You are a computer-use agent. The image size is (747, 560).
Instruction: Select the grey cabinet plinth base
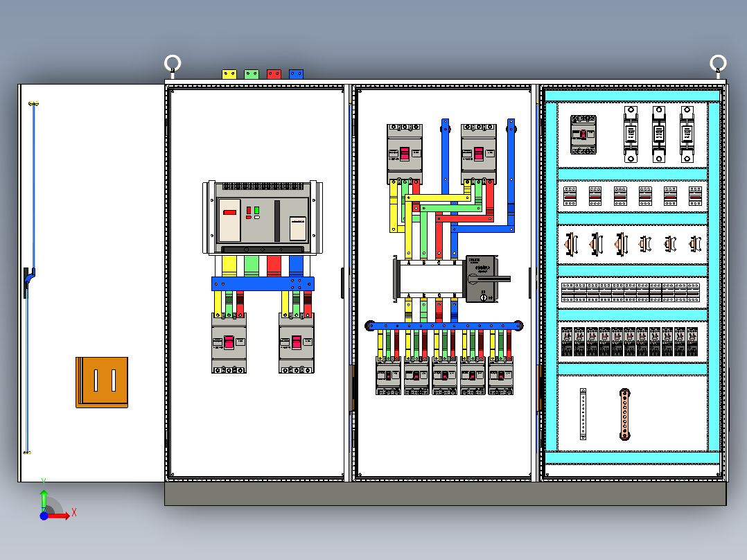(x=446, y=493)
